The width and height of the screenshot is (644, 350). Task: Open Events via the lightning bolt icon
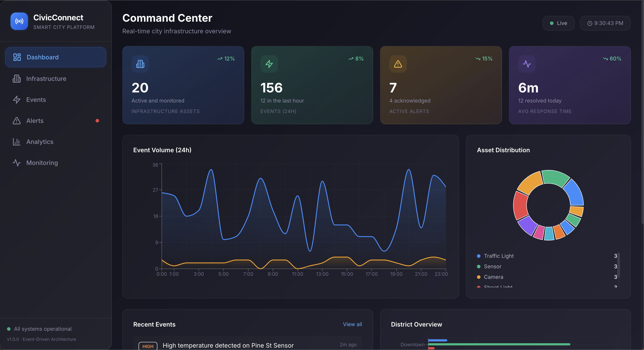tap(16, 99)
